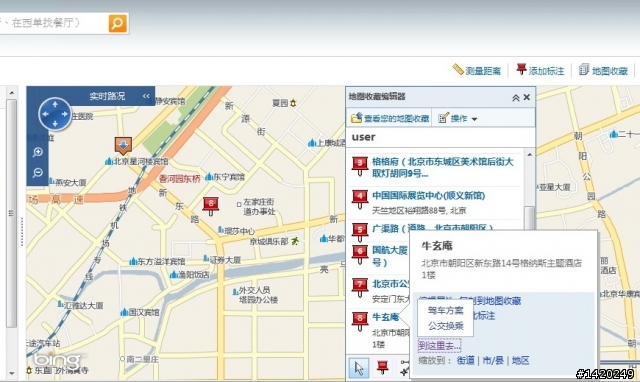Click the favorites list scrollbar up arrow
The height and width of the screenshot is (382, 640).
[x=529, y=155]
